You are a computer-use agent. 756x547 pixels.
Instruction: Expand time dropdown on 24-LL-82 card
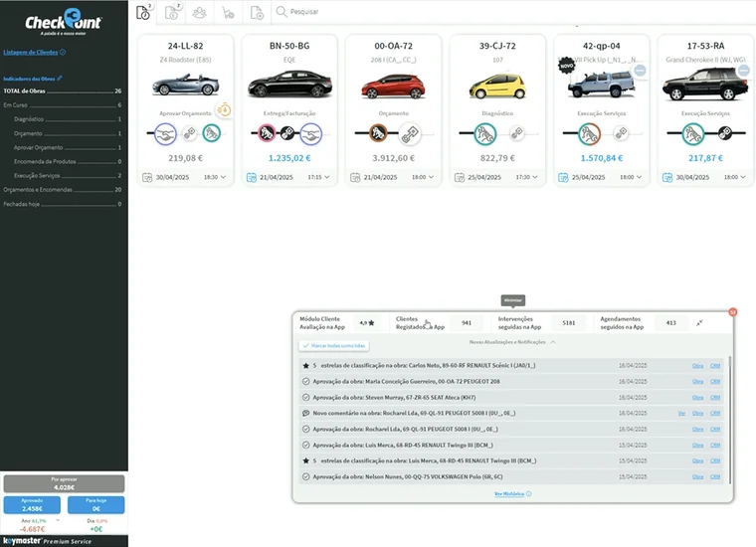click(x=224, y=177)
